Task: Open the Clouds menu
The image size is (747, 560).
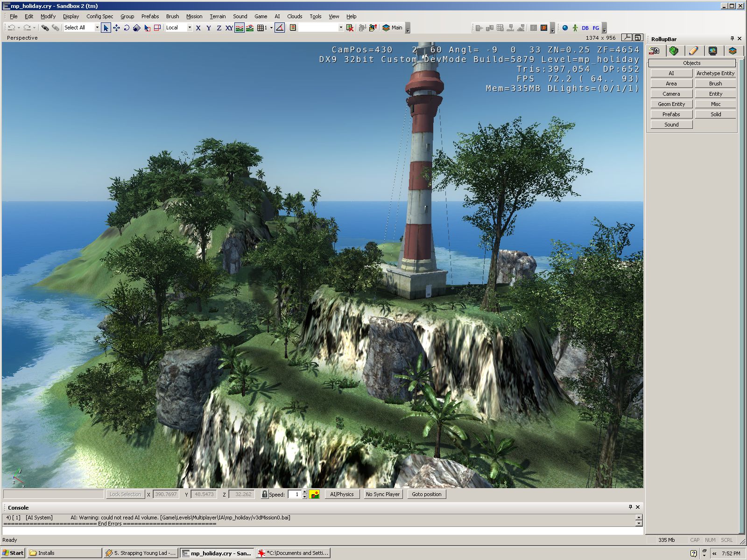Action: 295,16
